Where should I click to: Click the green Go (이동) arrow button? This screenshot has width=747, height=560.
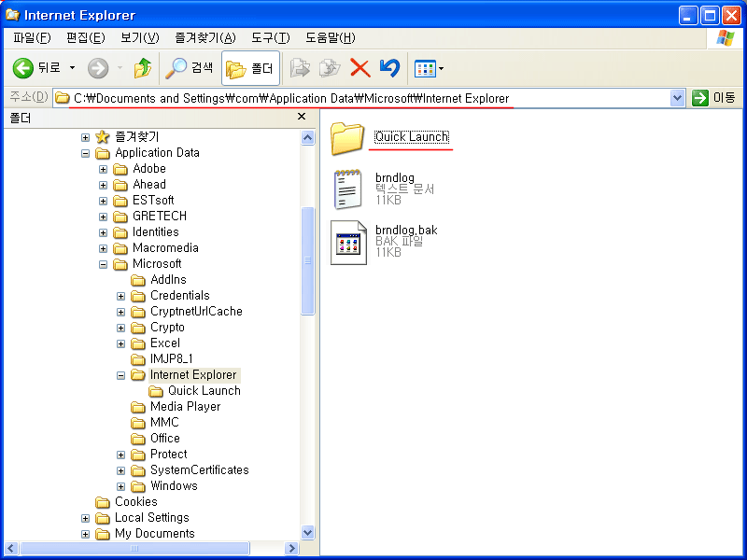point(699,98)
